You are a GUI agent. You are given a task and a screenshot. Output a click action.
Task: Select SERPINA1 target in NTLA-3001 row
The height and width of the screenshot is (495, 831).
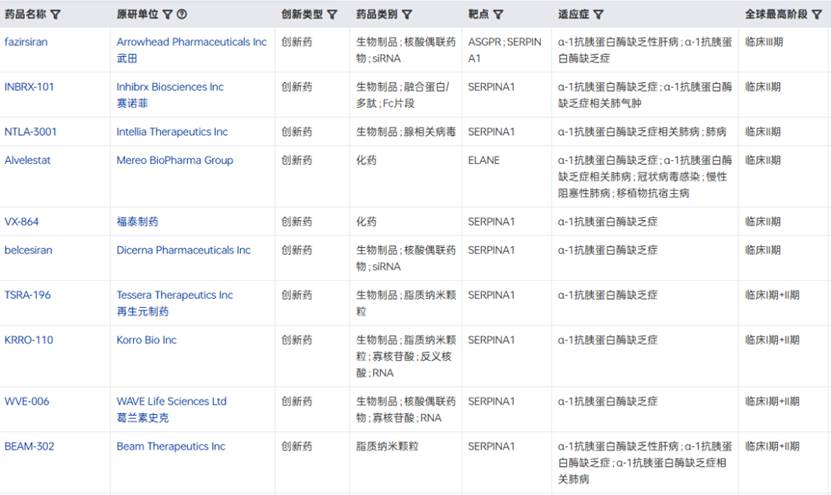click(491, 132)
